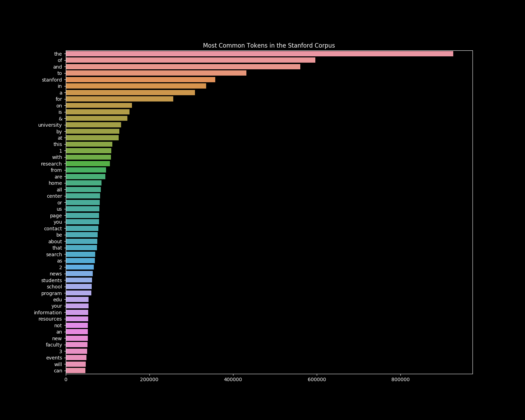Image resolution: width=525 pixels, height=420 pixels.
Task: Click the y-axis label 'not'
Action: click(58, 325)
